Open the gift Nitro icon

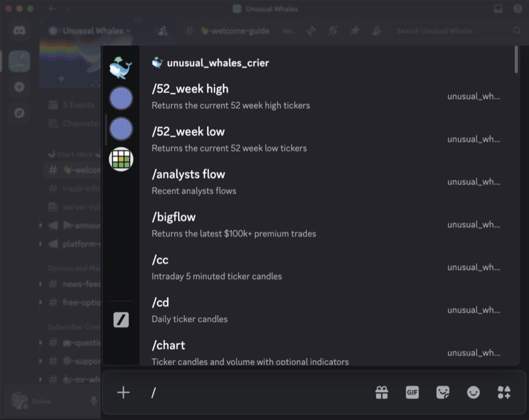pos(381,392)
